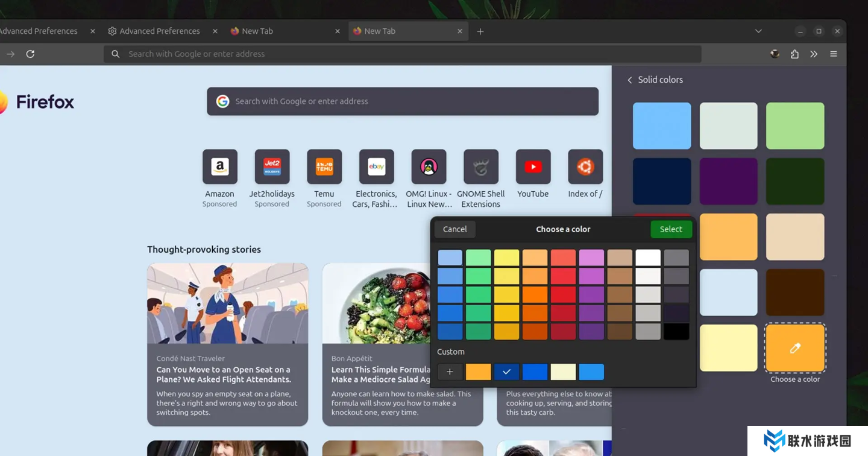Click the Google search box on page

(x=403, y=101)
